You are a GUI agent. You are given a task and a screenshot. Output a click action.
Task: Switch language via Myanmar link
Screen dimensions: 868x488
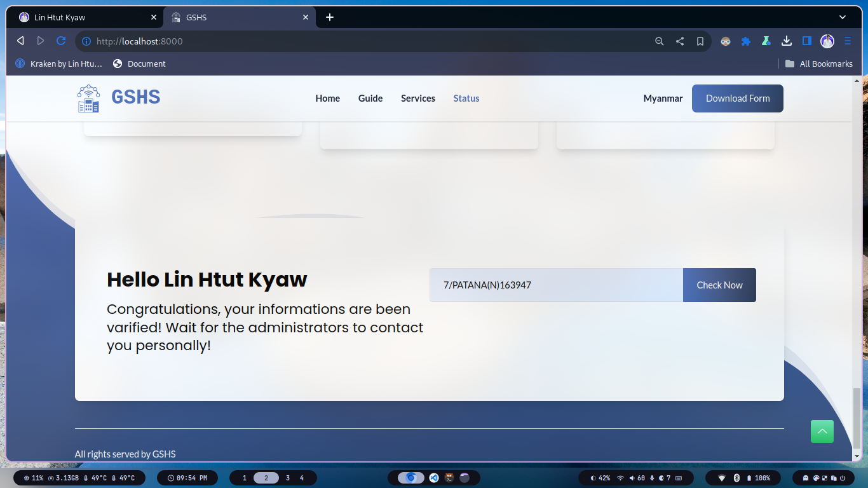(x=663, y=98)
